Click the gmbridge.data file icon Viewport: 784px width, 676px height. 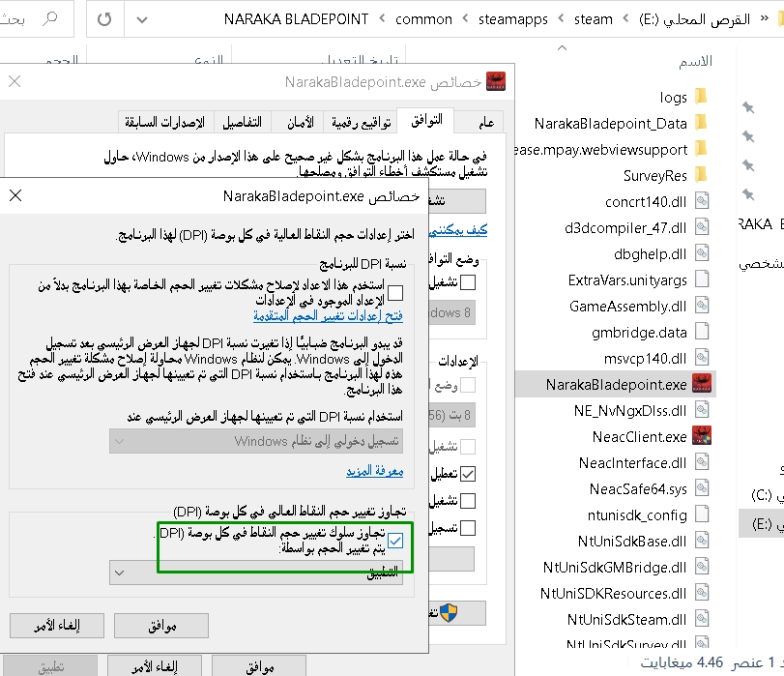coord(702,332)
